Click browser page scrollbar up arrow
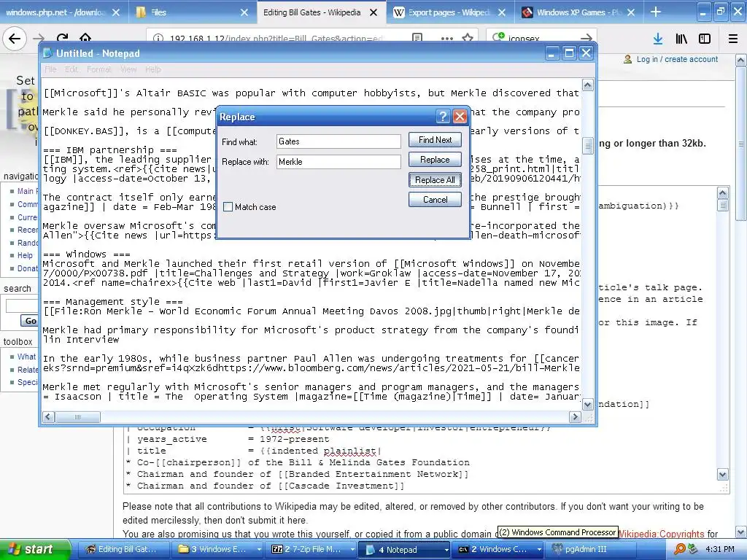This screenshot has width=747, height=560. 741,60
